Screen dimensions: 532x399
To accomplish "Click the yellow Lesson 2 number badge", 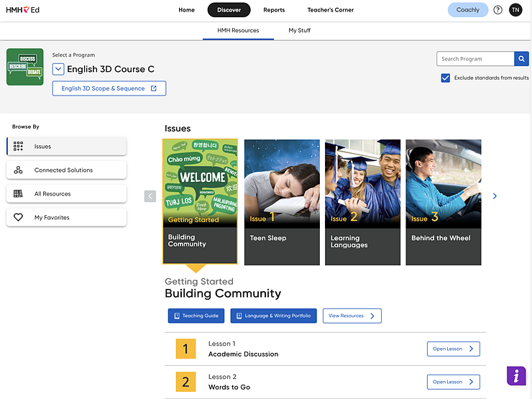I will click(x=185, y=382).
